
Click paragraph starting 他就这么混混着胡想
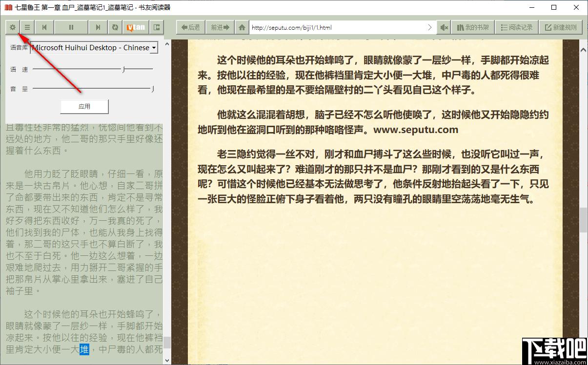[373, 122]
